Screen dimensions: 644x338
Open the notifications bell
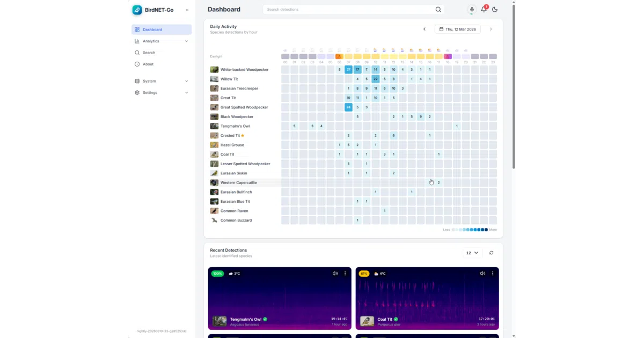[x=484, y=9]
